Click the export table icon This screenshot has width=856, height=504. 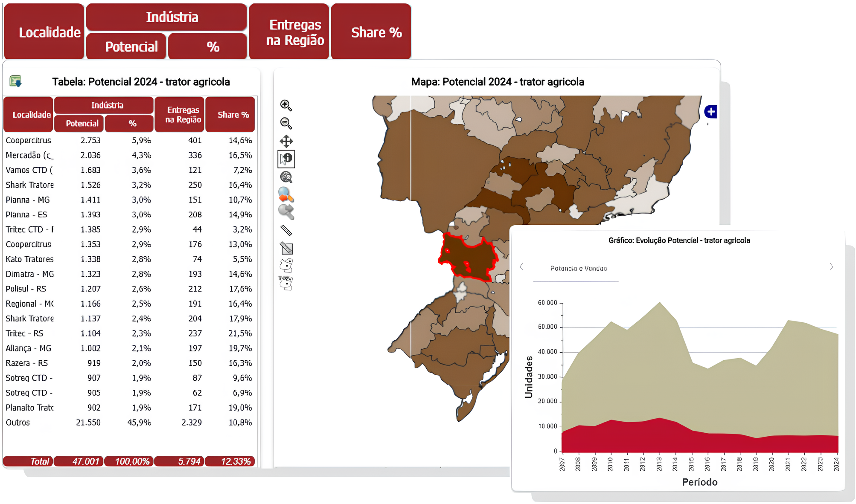[16, 81]
